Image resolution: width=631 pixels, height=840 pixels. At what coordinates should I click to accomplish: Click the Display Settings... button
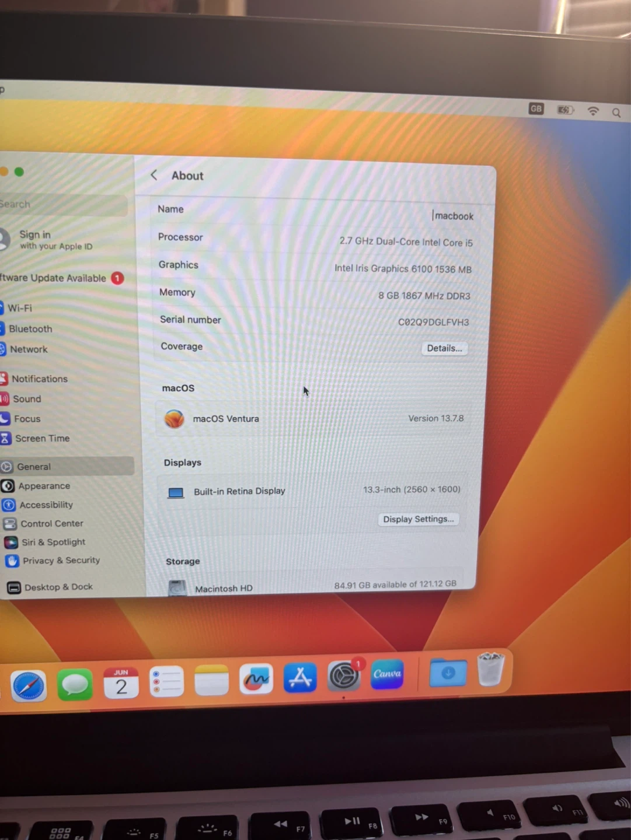[418, 519]
